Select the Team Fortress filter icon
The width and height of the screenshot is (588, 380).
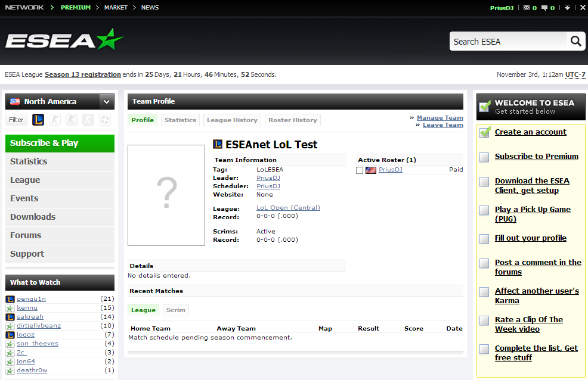click(105, 120)
